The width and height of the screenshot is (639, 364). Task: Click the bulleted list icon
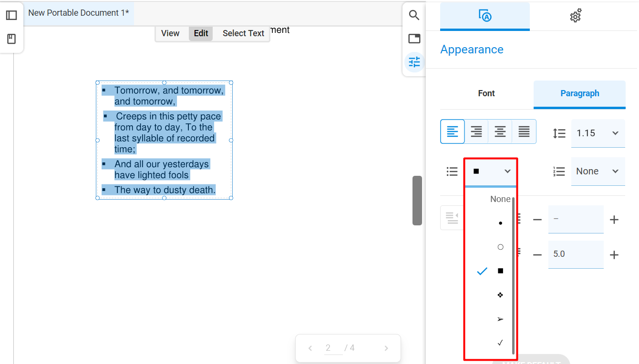(x=452, y=172)
